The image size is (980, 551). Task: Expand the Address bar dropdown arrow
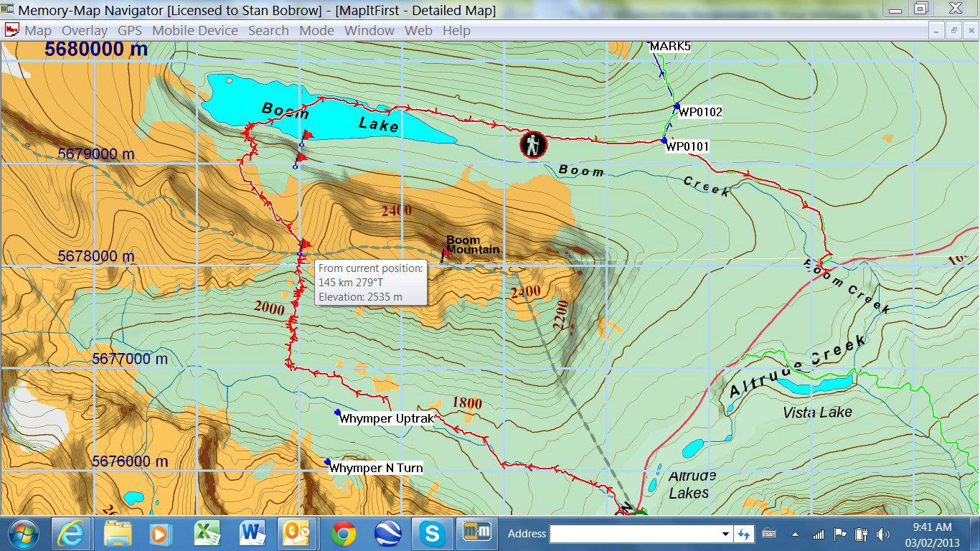(x=725, y=534)
